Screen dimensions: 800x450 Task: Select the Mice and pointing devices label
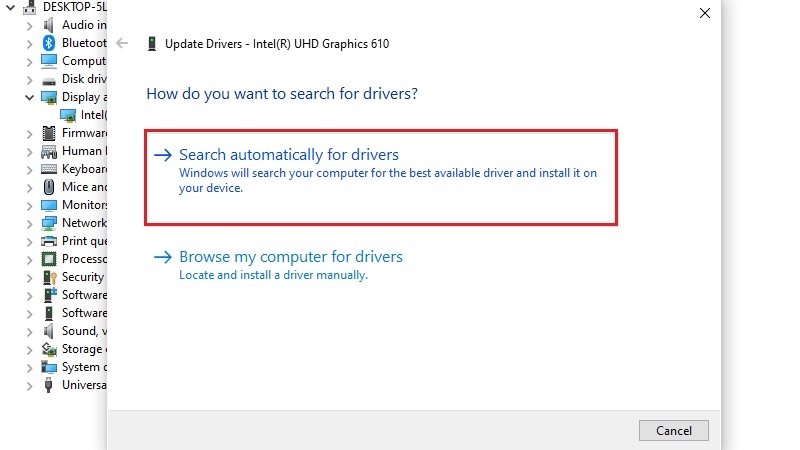(84, 187)
